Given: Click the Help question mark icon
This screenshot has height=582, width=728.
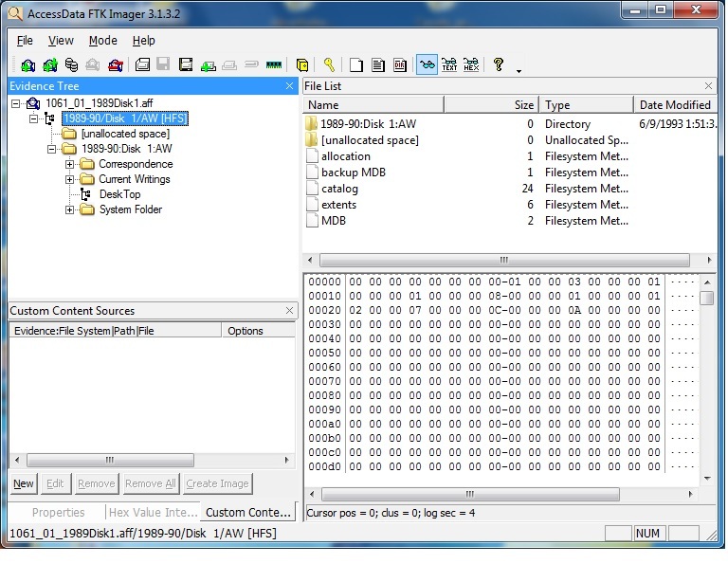Looking at the screenshot, I should click(499, 65).
